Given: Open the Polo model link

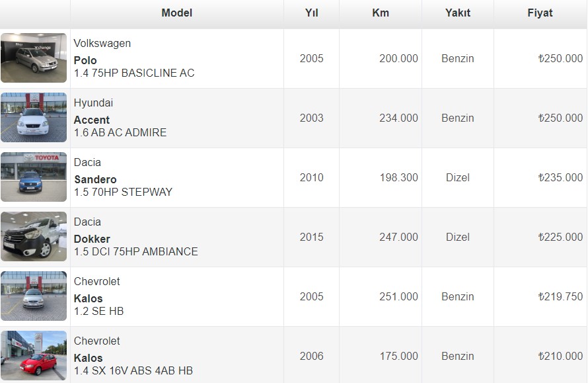Looking at the screenshot, I should pyautogui.click(x=85, y=60).
